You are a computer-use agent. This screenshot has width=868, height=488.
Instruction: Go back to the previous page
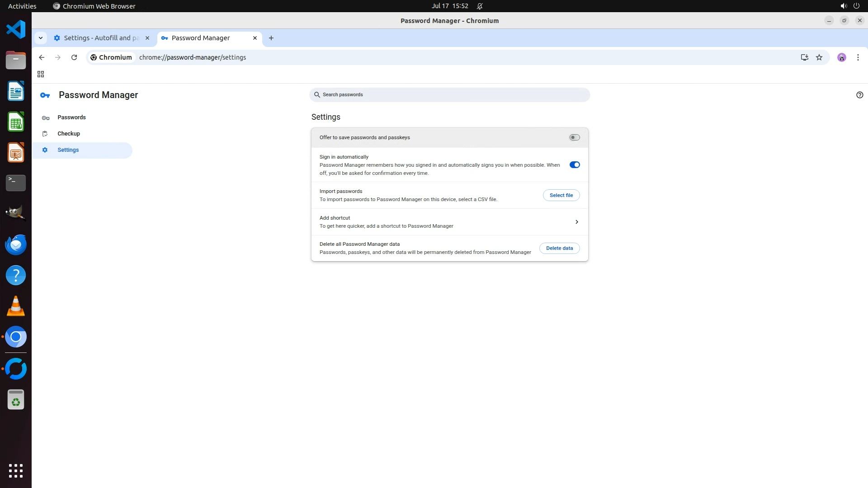click(x=42, y=57)
